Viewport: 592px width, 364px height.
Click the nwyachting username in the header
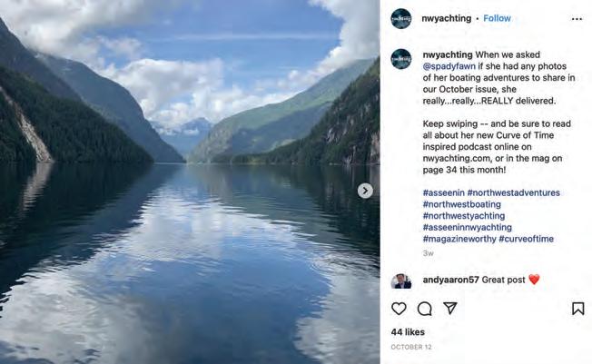446,18
